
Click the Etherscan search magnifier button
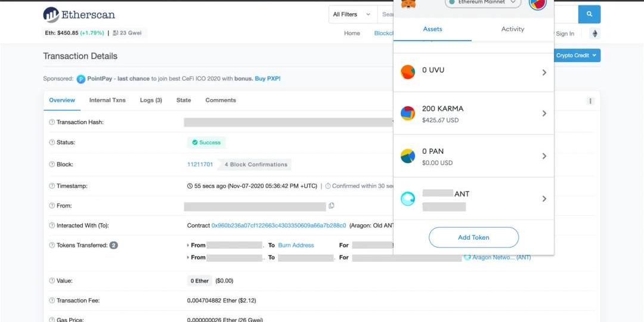[589, 14]
